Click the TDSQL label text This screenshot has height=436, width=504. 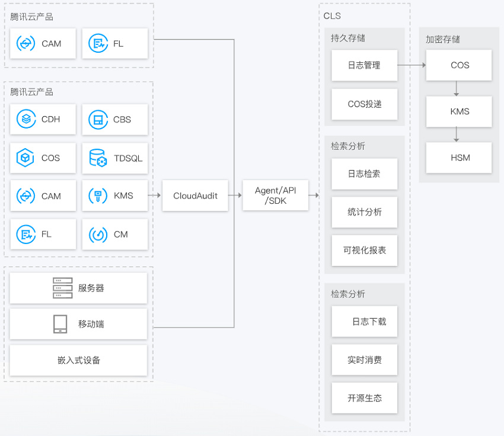click(128, 158)
